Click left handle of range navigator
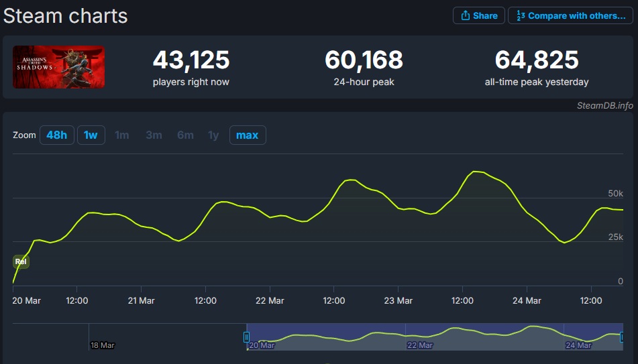Viewport: 638px width, 364px height. (x=246, y=337)
